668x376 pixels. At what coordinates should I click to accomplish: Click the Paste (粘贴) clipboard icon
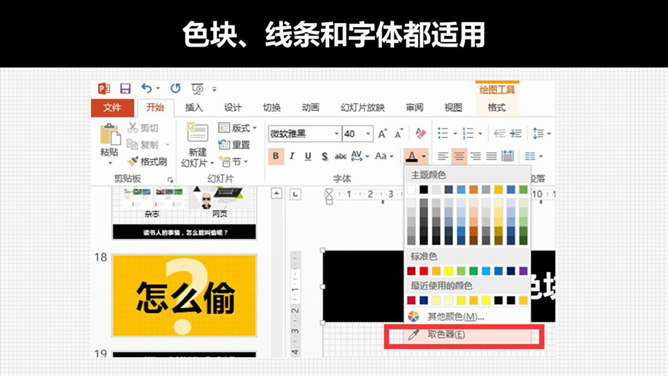click(x=109, y=135)
